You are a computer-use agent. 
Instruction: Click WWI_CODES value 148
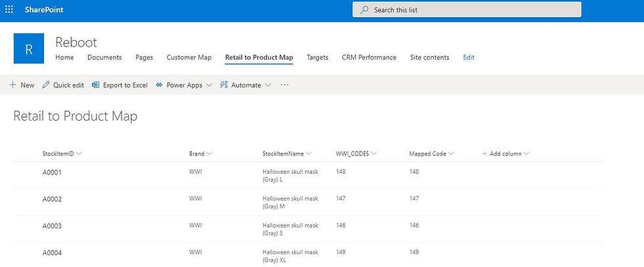pyautogui.click(x=340, y=172)
